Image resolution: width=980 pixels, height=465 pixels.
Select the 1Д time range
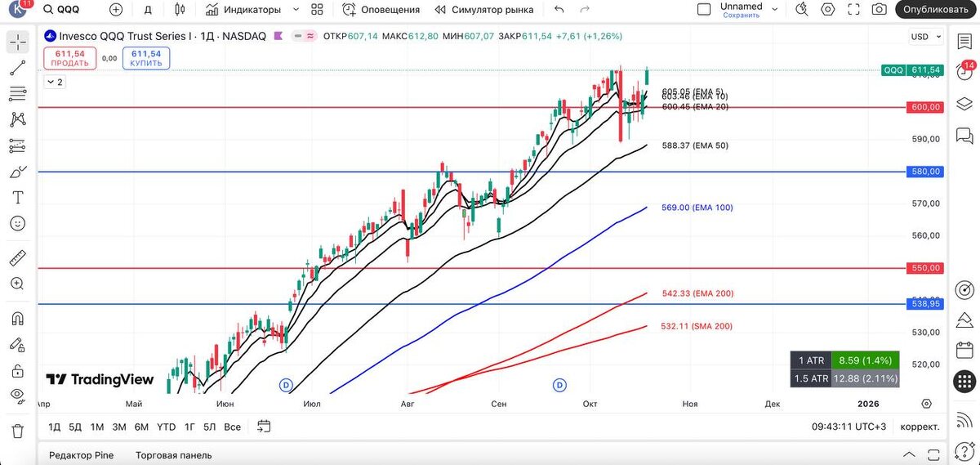point(55,427)
